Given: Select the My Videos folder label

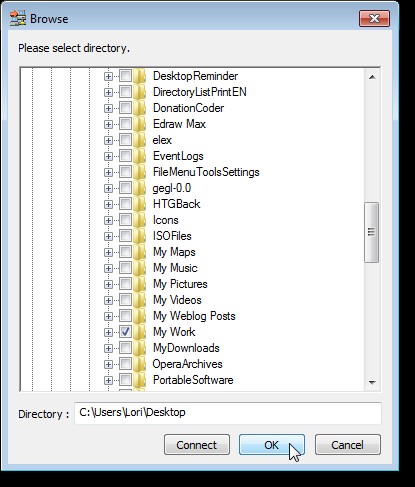Looking at the screenshot, I should (x=177, y=300).
